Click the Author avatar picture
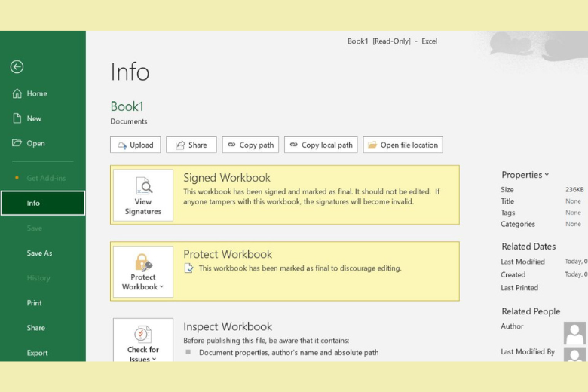Viewport: 588px width, 392px height. [x=574, y=332]
